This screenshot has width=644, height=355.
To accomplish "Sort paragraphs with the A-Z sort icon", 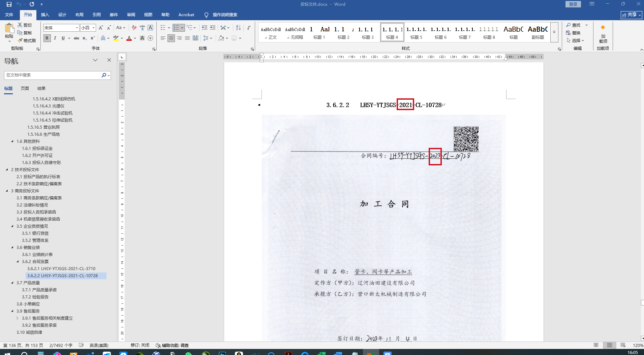I will coord(238,28).
